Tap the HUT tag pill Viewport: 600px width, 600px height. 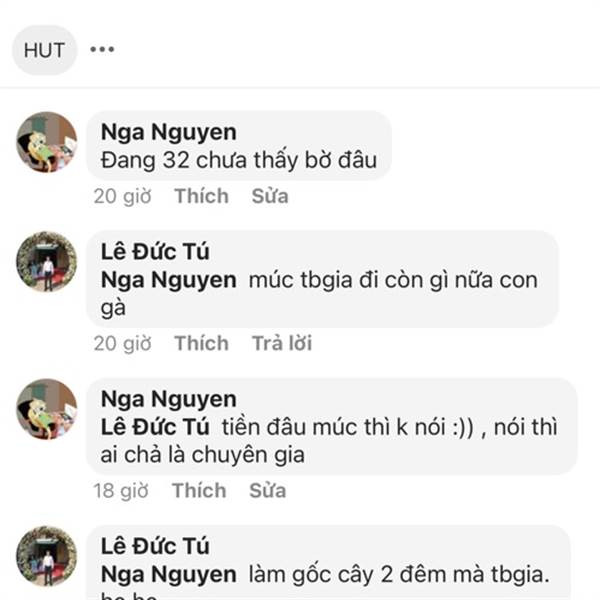(44, 50)
